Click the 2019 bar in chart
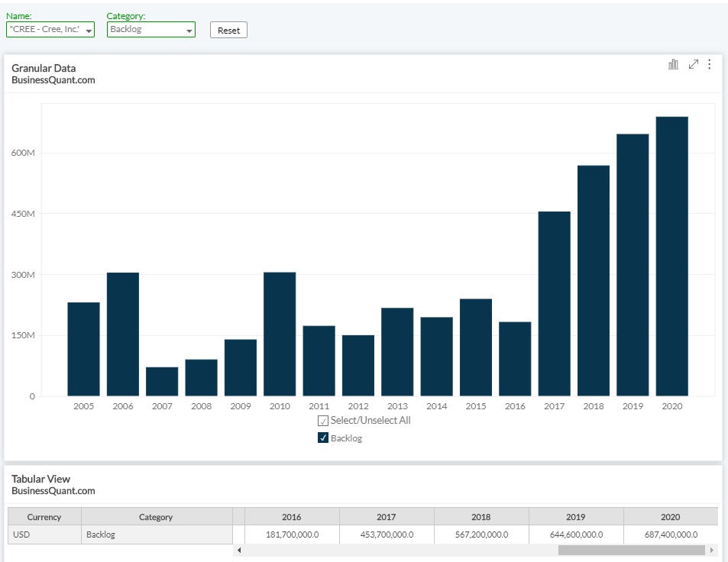This screenshot has height=562, width=728. (633, 265)
